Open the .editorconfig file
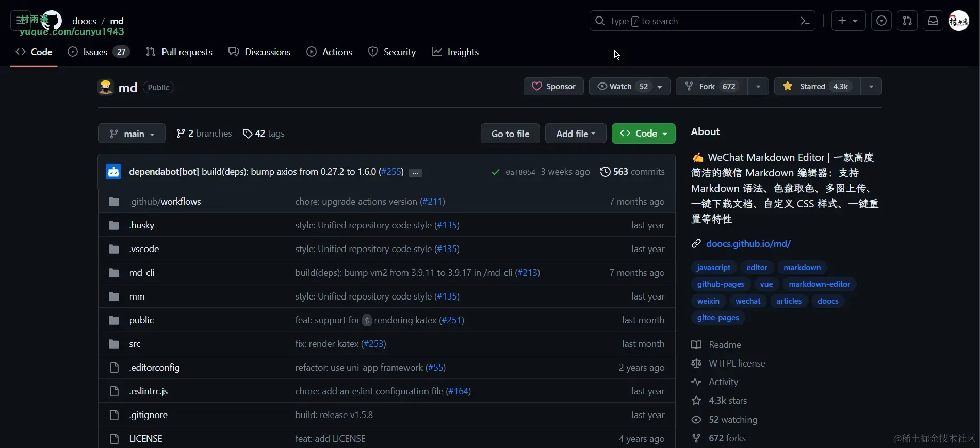The image size is (980, 448). coord(154,368)
